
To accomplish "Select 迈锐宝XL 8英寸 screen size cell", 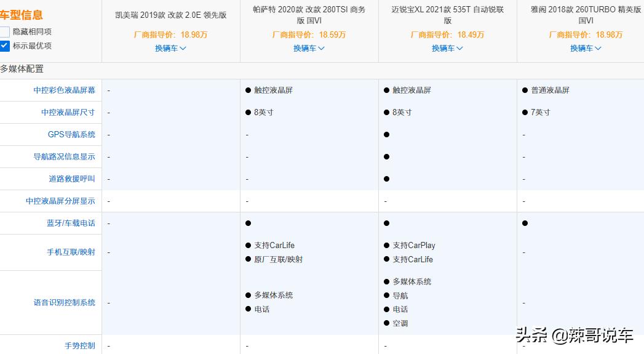I will point(397,112).
